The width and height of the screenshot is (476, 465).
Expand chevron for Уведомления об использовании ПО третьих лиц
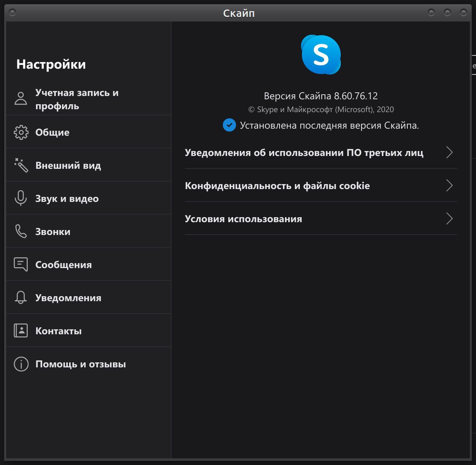(x=450, y=152)
